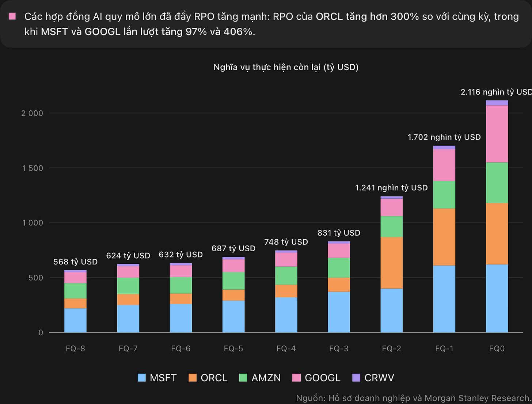Click the "568 tỷ USD" total label
532x404 pixels.
(x=75, y=262)
